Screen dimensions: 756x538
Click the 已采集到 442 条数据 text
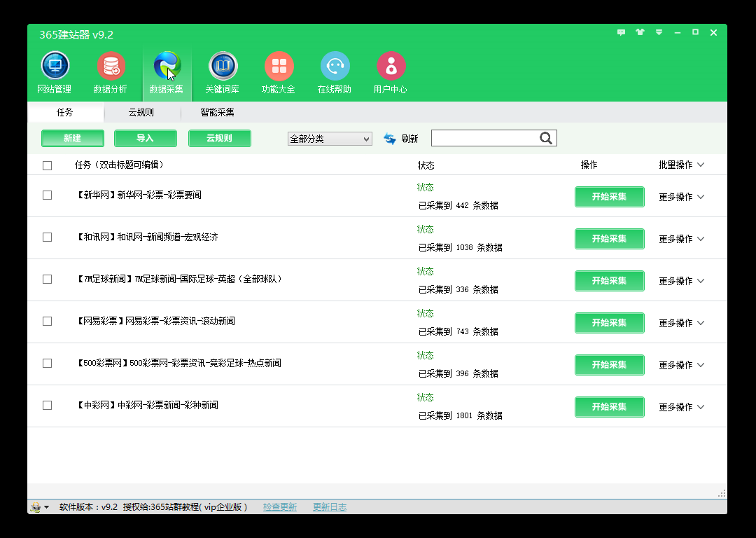pyautogui.click(x=458, y=205)
